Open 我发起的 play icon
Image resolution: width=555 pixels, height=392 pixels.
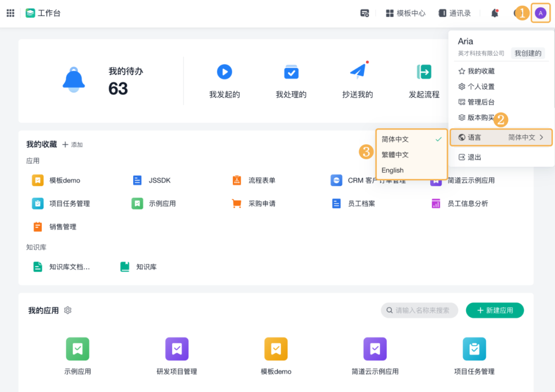pyautogui.click(x=225, y=72)
